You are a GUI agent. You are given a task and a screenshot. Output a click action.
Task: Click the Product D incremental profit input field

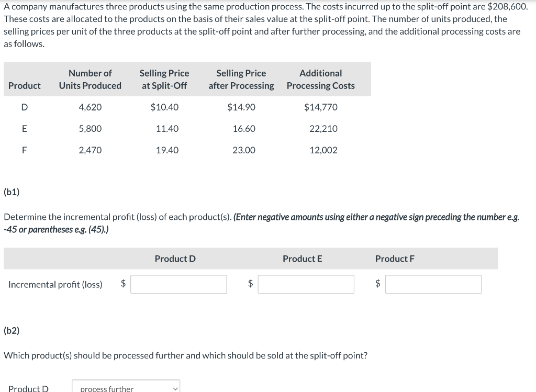(178, 284)
